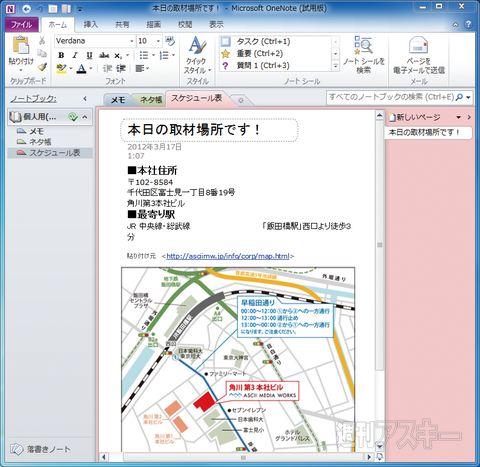Click the OneNote Help question icon
Viewport: 480px width, 467px height.
[468, 24]
